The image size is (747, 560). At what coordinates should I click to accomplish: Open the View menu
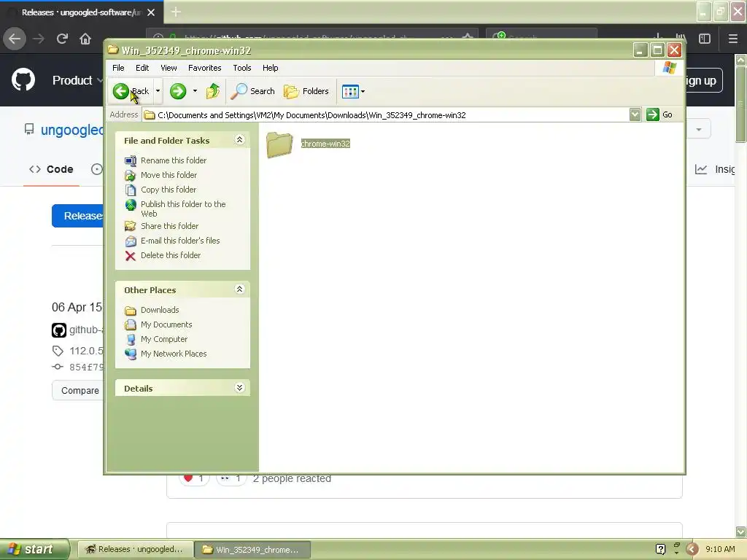[x=169, y=68]
